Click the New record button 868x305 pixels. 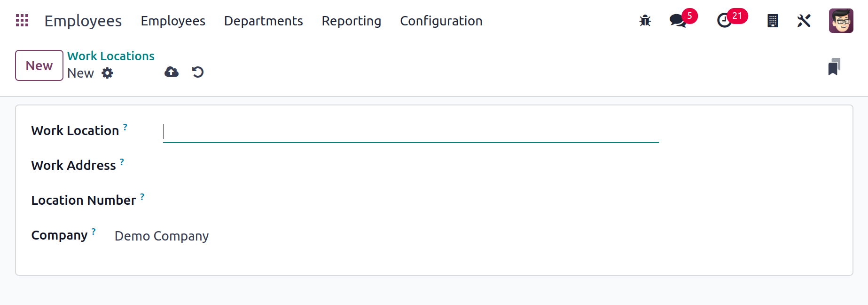tap(39, 65)
